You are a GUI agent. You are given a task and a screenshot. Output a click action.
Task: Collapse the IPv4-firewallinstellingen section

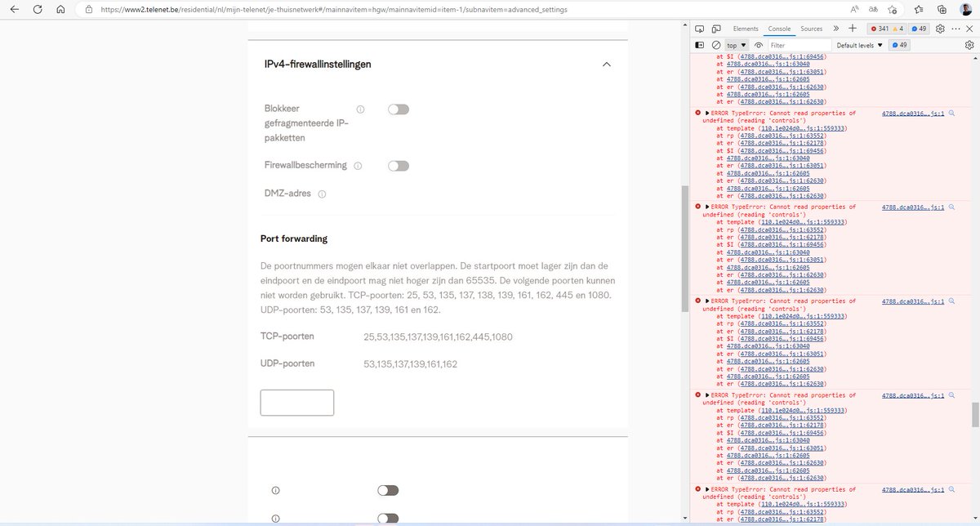pyautogui.click(x=606, y=64)
